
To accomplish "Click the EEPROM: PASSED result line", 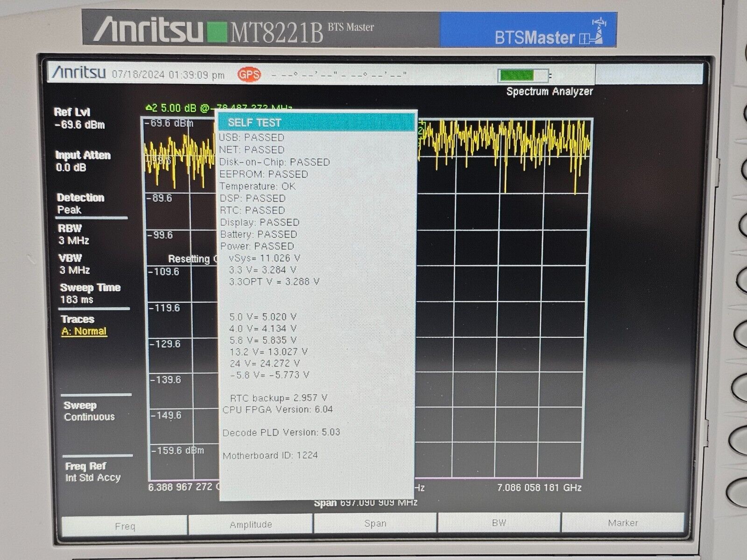I will (x=264, y=174).
